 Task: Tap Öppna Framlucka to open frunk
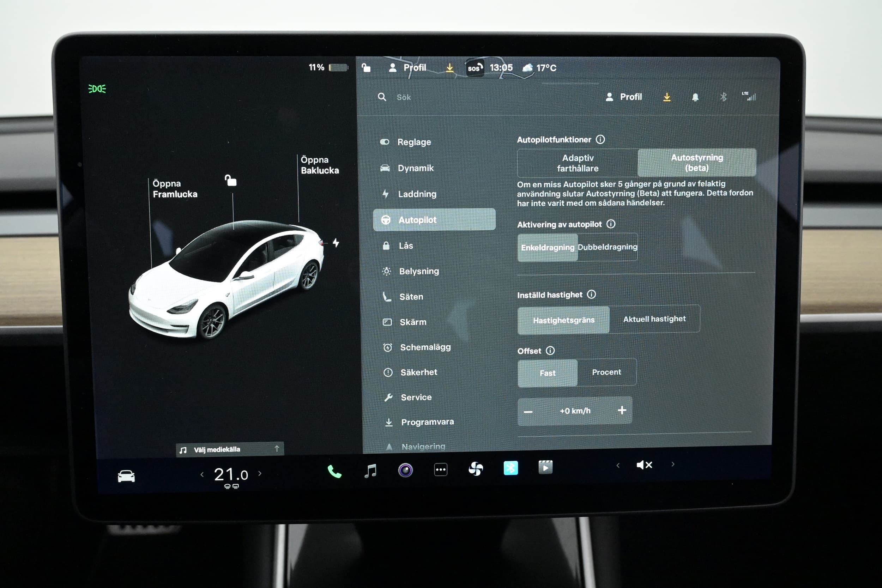[175, 189]
